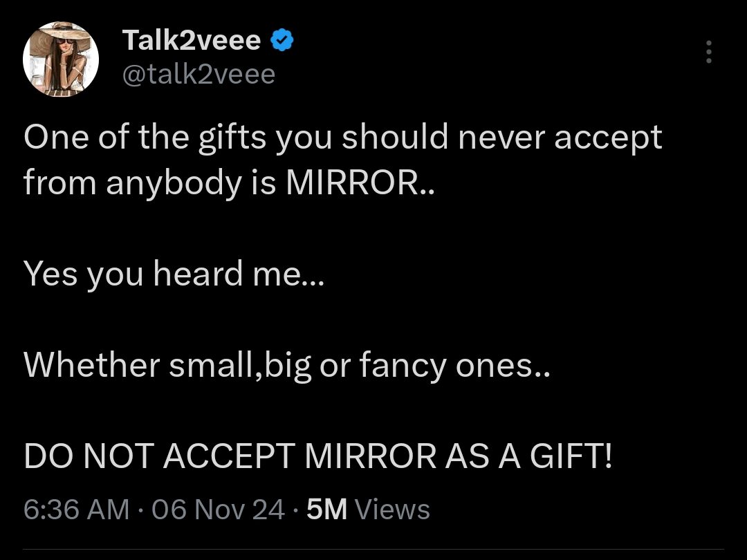Open Talk2veee's profile picture
Image resolution: width=747 pixels, height=560 pixels.
61,59
